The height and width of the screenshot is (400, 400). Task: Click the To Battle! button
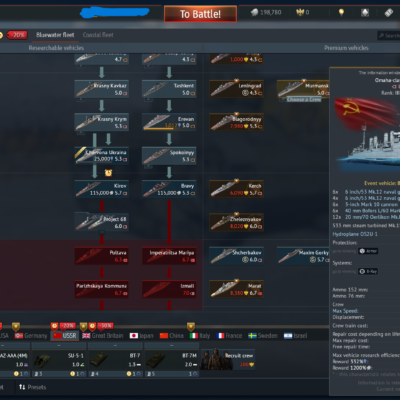click(x=200, y=14)
